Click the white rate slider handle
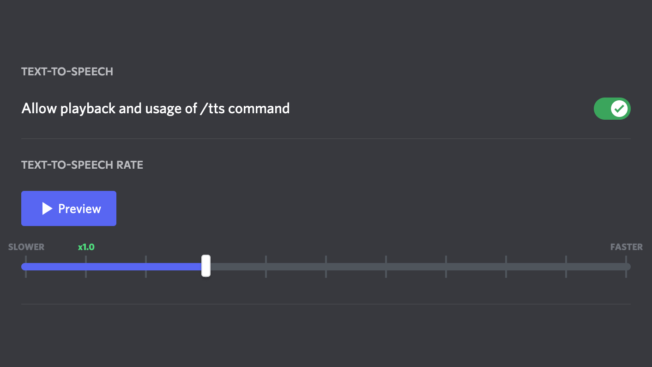Screen dimensions: 652x367 coord(206,266)
